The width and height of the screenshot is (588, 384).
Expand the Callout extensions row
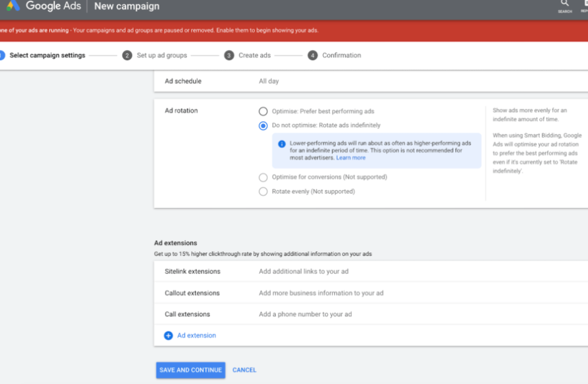click(371, 293)
